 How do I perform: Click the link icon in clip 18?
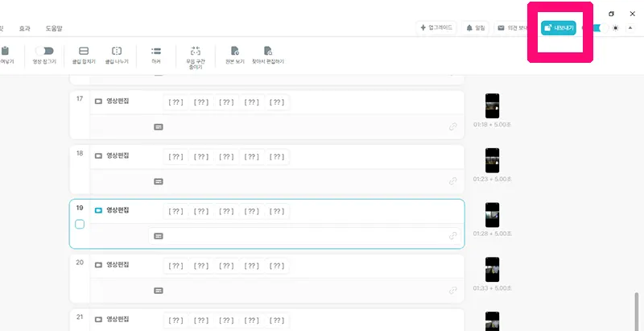coord(453,181)
